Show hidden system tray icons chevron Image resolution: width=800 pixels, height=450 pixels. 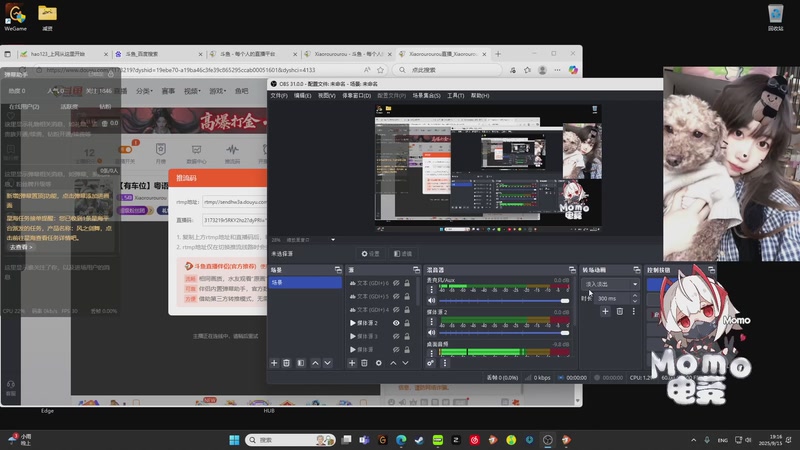693,440
